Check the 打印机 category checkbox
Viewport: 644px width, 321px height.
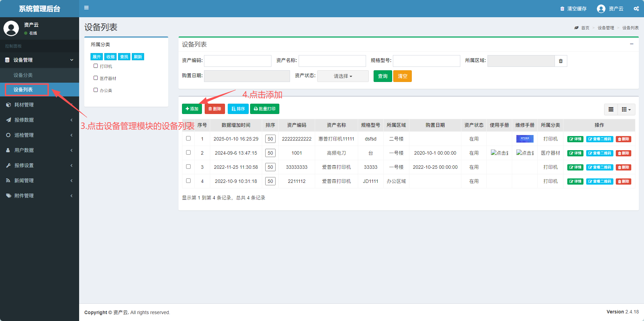pyautogui.click(x=96, y=66)
